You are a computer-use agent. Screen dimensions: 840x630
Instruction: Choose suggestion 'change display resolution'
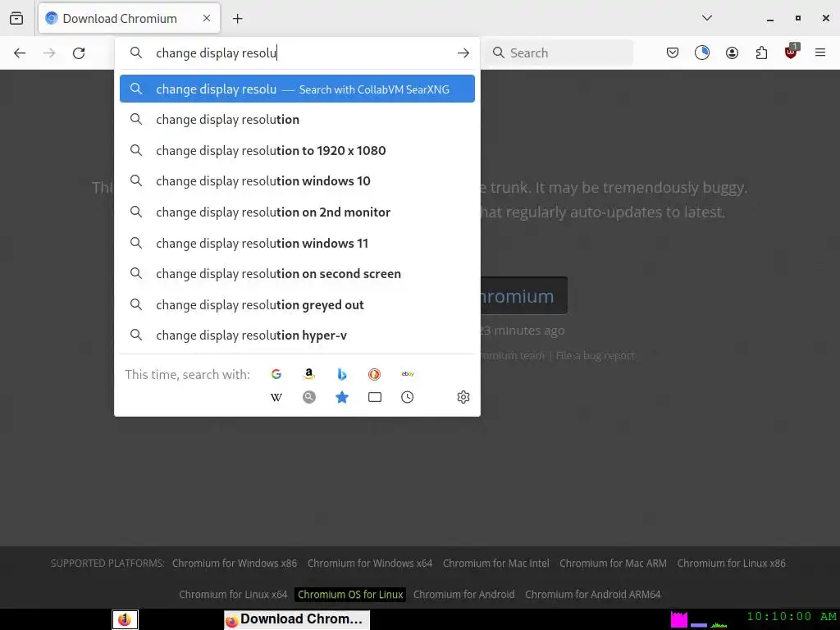[297, 120]
